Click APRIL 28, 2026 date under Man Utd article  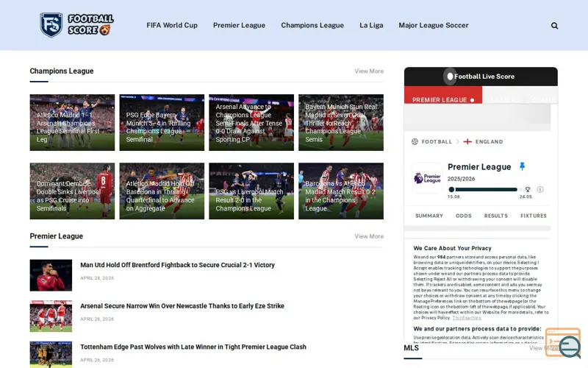(97, 278)
